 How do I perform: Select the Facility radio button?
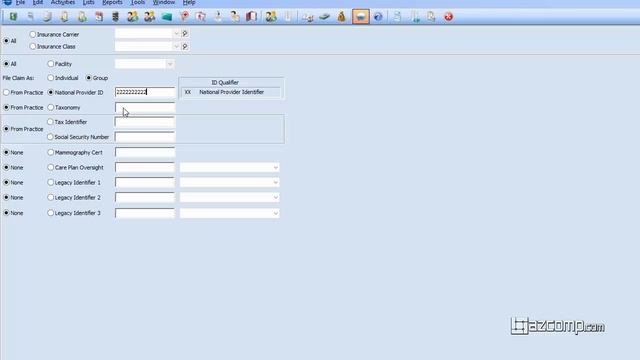(x=51, y=64)
